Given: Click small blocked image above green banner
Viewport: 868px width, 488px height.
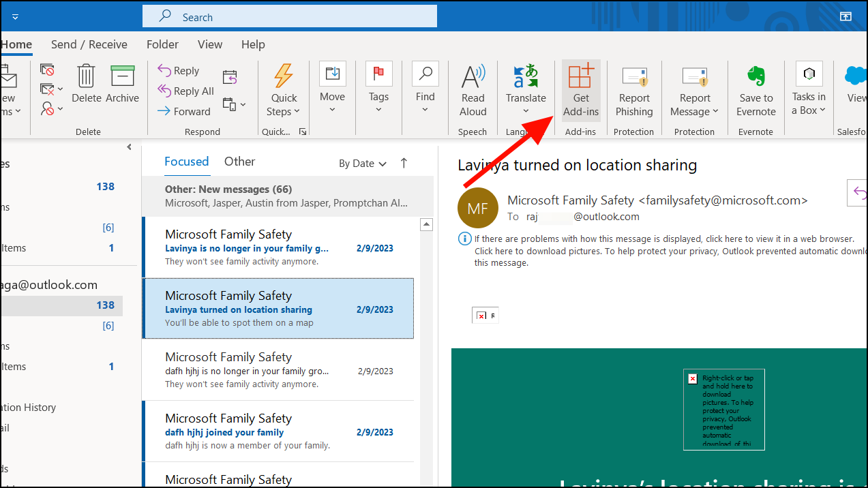Looking at the screenshot, I should [x=485, y=316].
